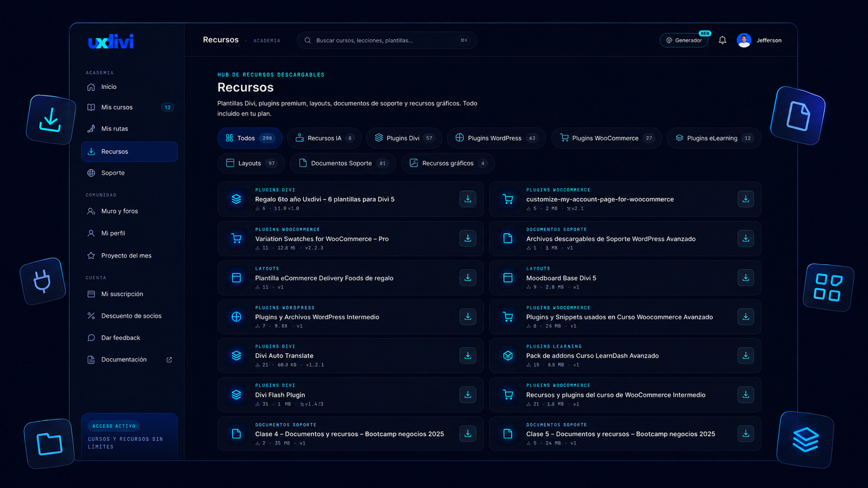
Task: Open Descuento de socios
Action: point(129,316)
